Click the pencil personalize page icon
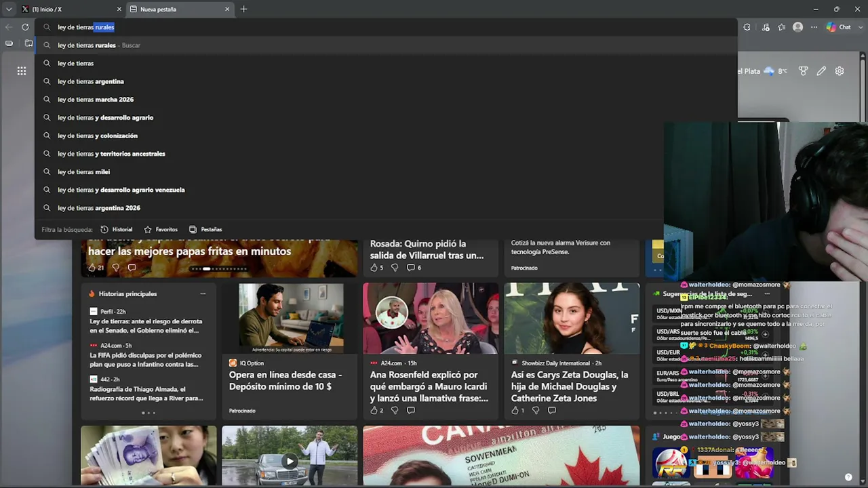868x488 pixels. (x=821, y=70)
